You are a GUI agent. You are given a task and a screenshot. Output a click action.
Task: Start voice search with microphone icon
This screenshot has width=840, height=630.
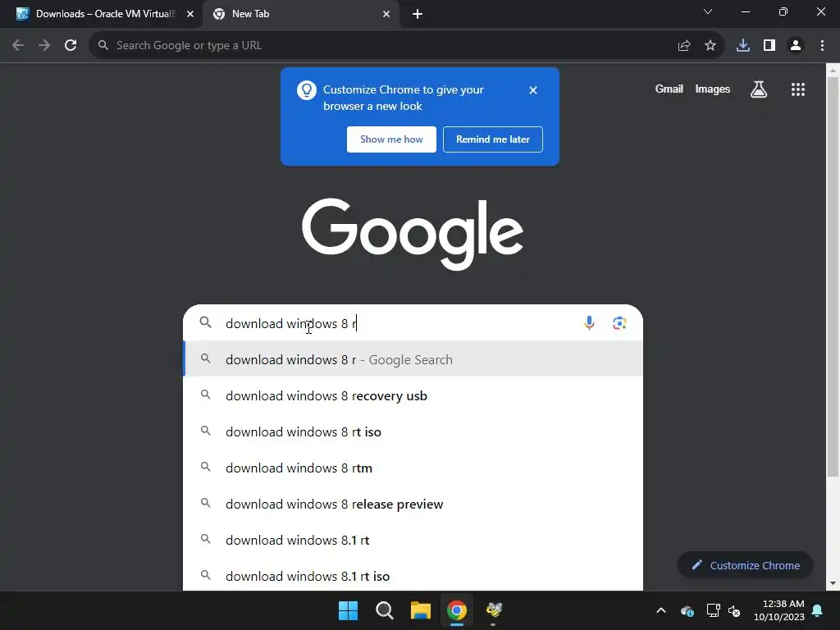pyautogui.click(x=589, y=323)
